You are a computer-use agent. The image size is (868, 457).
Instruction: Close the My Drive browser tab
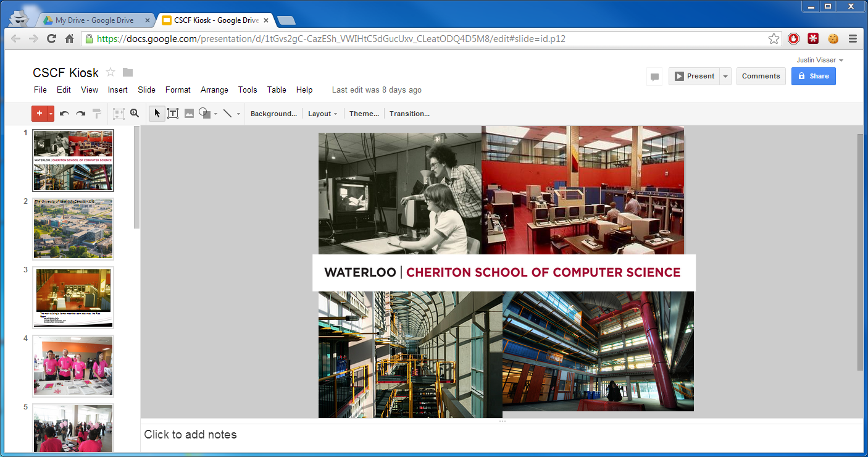pyautogui.click(x=147, y=20)
